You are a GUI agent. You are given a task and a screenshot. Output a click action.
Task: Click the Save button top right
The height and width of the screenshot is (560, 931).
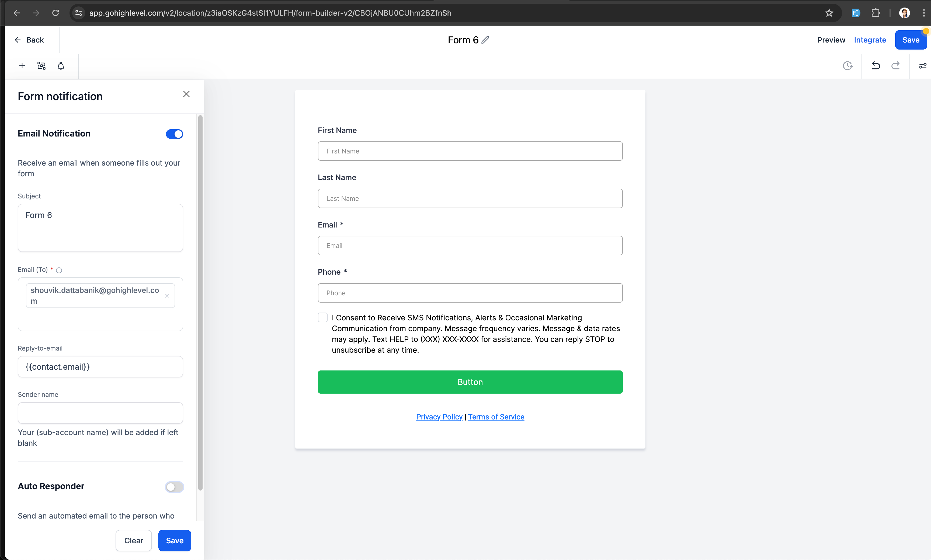(911, 40)
